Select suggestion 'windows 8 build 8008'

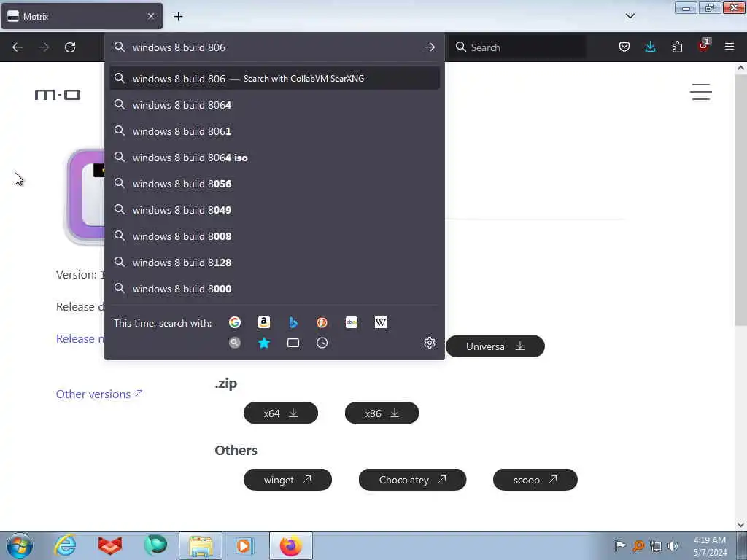[x=275, y=236]
